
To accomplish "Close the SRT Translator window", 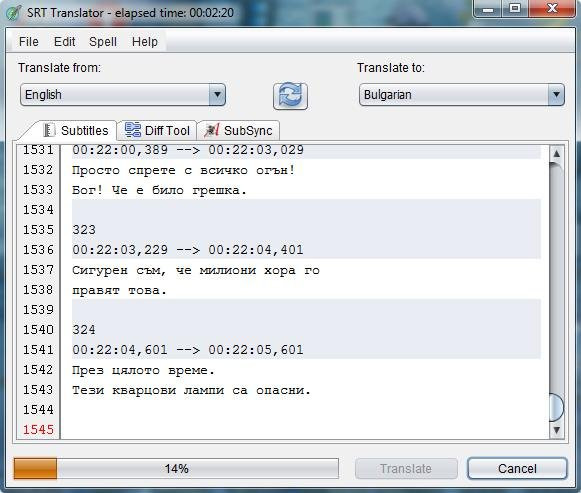I will [x=552, y=9].
